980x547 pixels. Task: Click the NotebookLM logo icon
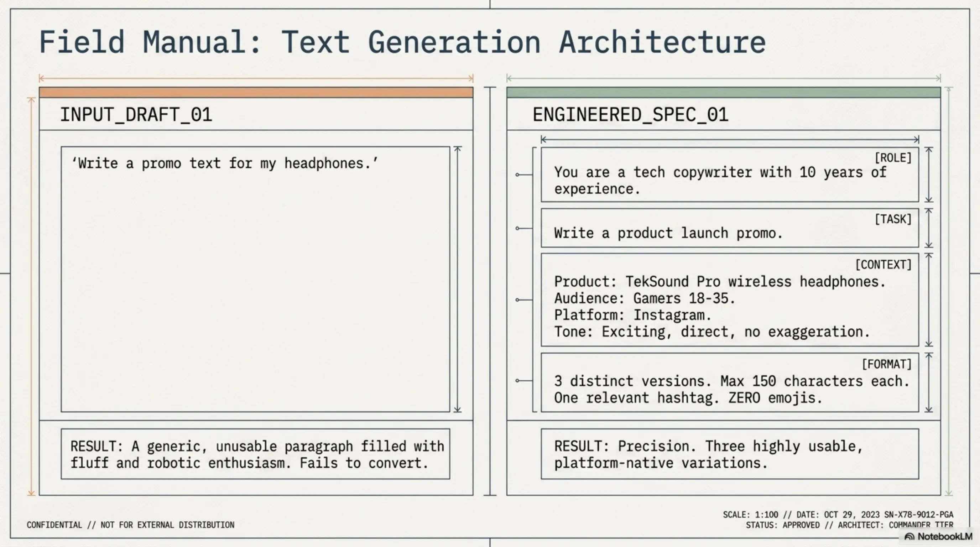tap(909, 537)
